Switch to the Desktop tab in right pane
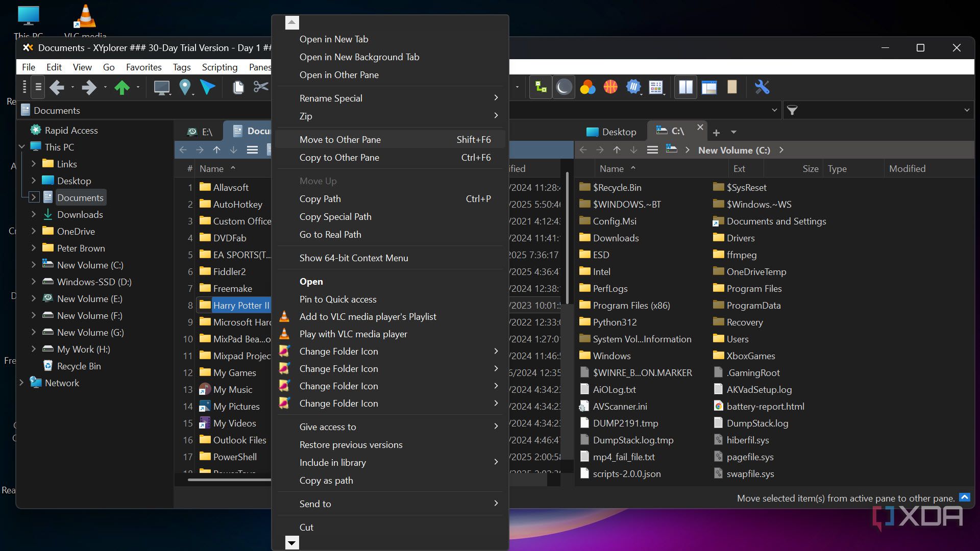The height and width of the screenshot is (551, 980). click(611, 132)
